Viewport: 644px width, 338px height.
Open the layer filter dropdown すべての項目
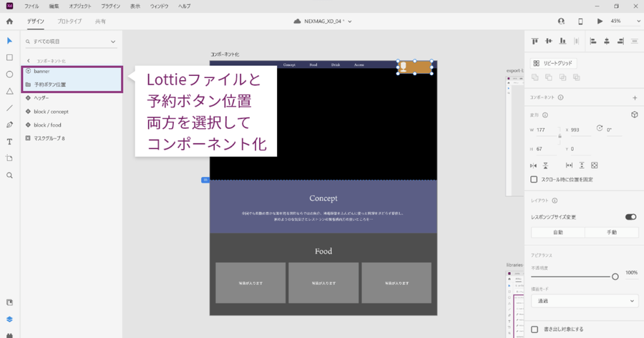pos(72,42)
